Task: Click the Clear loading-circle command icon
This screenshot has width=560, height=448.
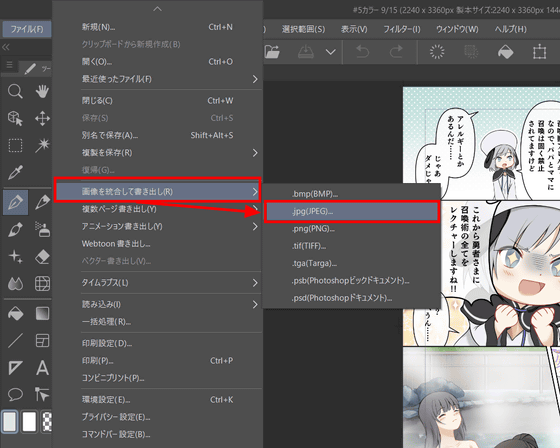Action: click(437, 52)
